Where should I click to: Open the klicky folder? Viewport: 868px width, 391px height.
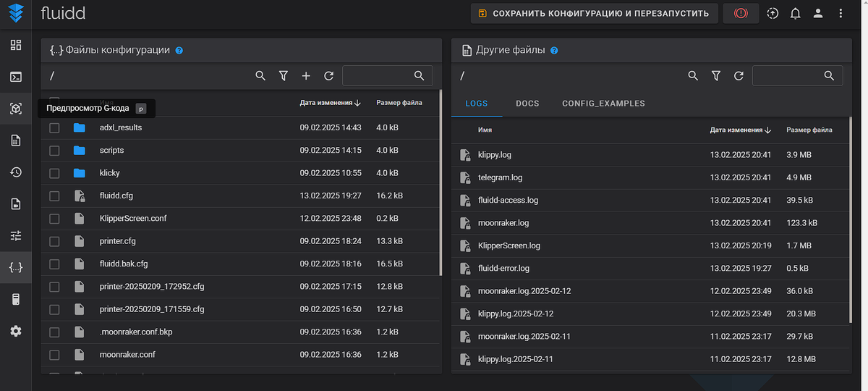[110, 174]
